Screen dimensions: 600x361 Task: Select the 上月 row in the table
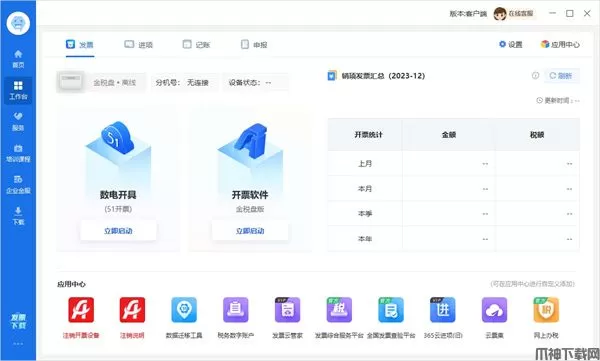tap(453, 163)
